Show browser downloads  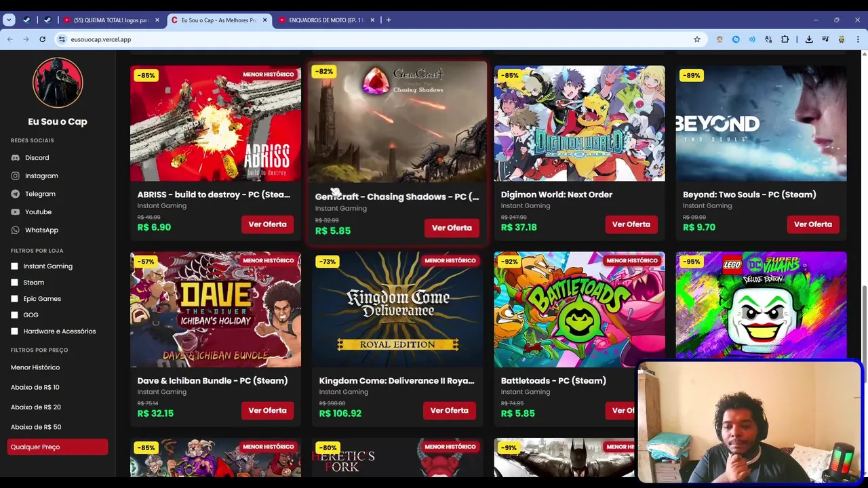(809, 39)
